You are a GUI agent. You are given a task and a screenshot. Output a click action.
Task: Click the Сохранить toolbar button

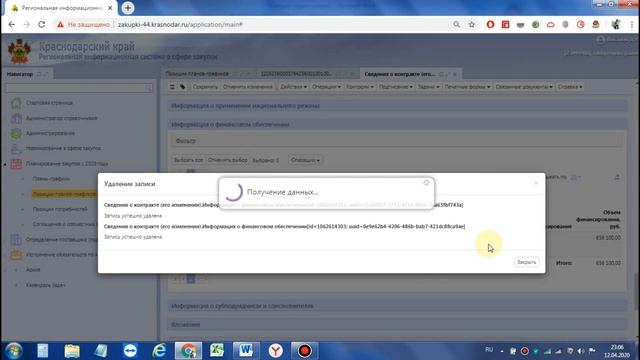coord(205,87)
